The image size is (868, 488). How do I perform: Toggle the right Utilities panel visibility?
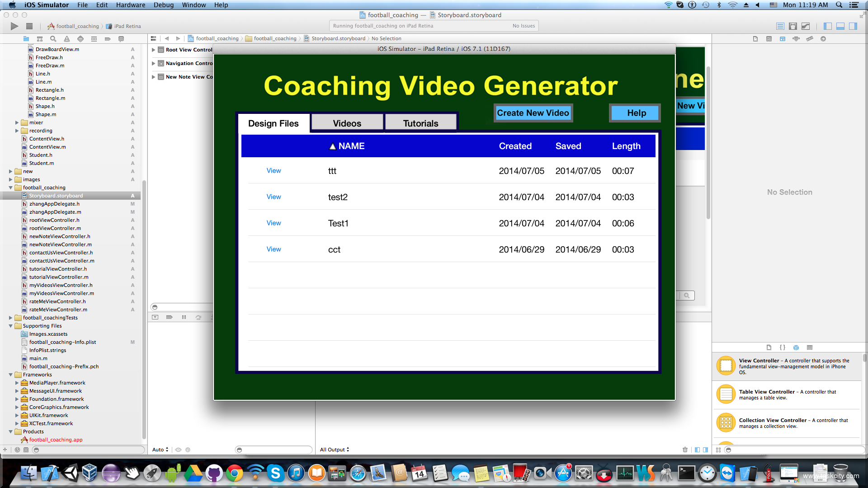coord(853,26)
